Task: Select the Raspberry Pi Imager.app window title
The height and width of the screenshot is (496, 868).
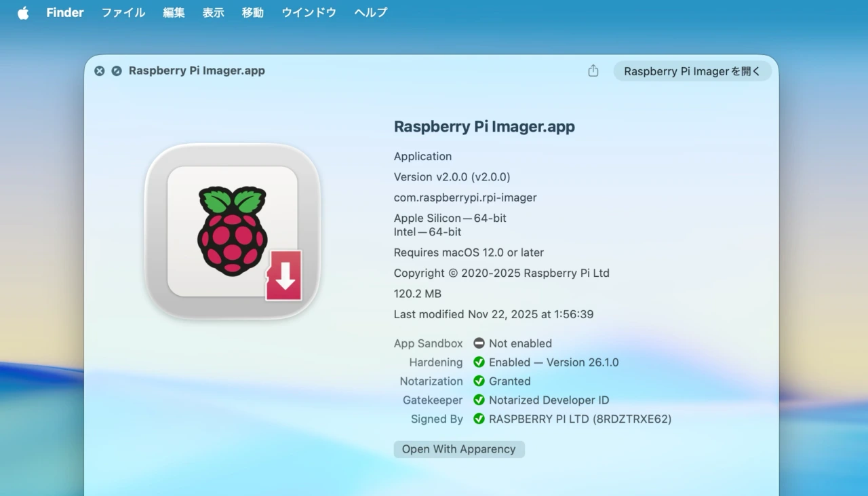Action: coord(197,70)
